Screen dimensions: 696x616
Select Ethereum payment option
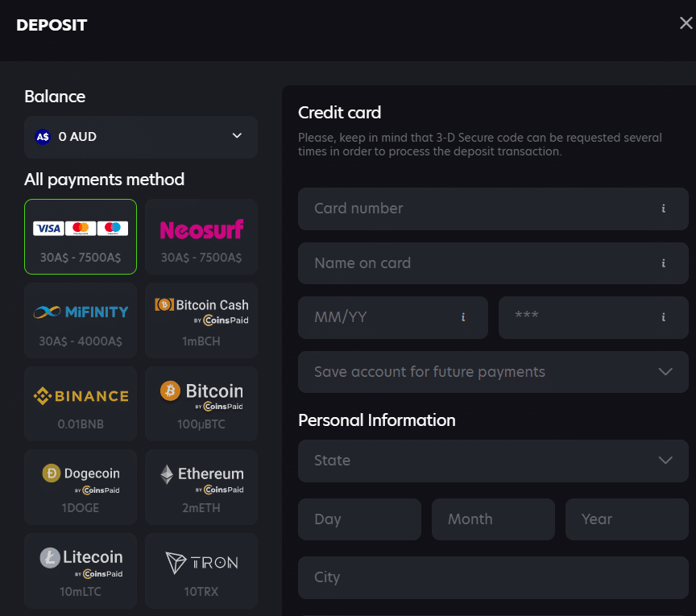pos(201,488)
